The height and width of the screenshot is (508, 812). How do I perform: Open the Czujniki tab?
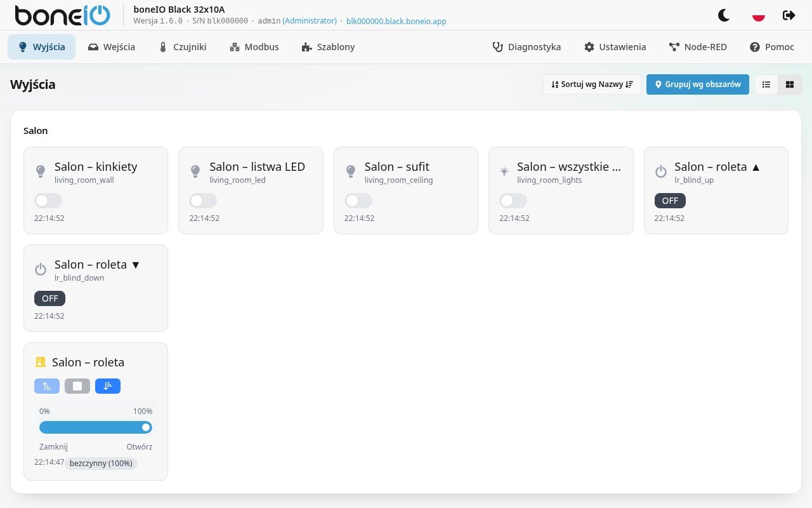183,47
